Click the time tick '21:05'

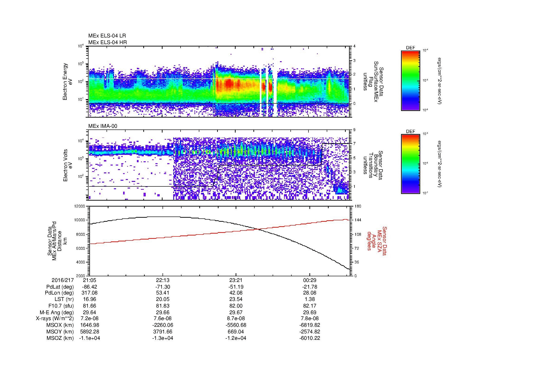coord(89,280)
